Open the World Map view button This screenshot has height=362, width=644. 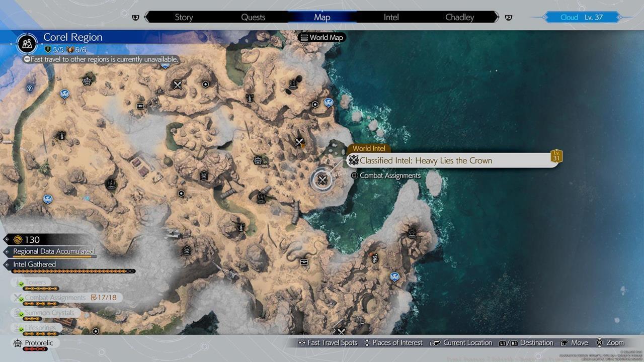click(321, 37)
